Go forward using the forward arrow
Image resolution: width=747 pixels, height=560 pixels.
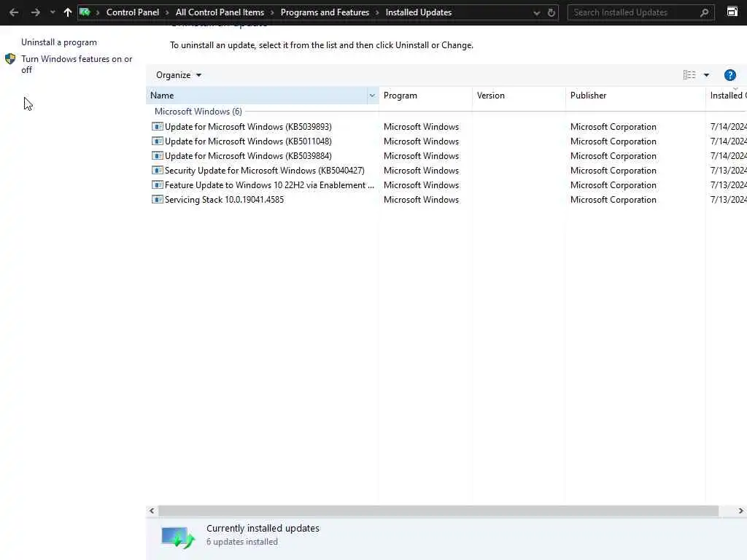click(x=35, y=12)
